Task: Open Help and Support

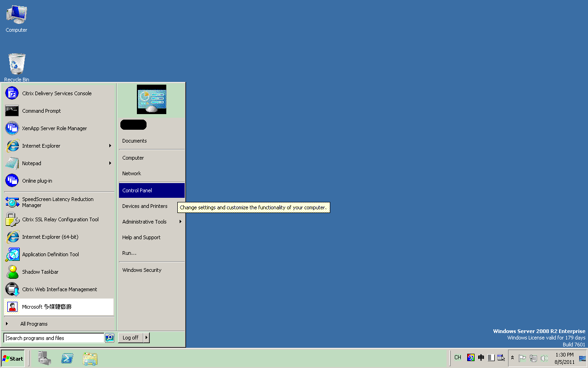Action: click(x=152, y=237)
